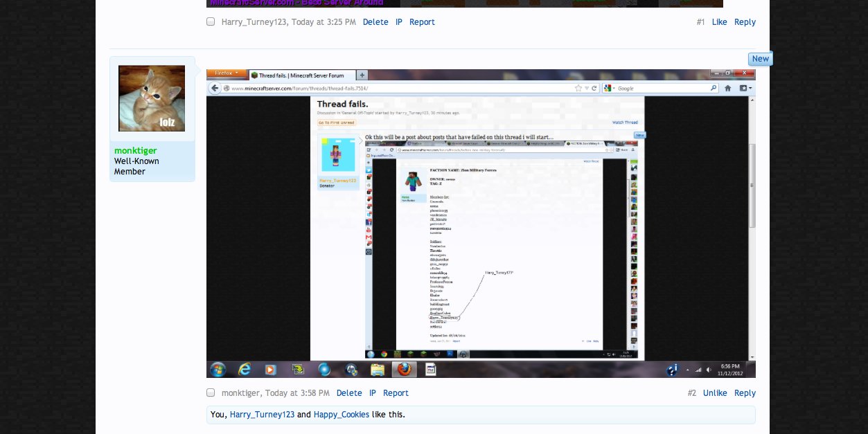The height and width of the screenshot is (434, 868).
Task: Reply to post #1
Action: [x=745, y=22]
